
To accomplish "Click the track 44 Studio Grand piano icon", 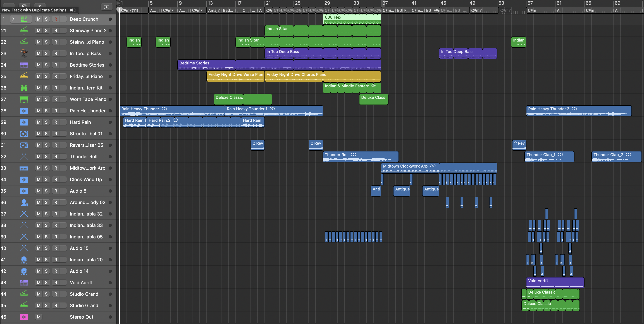I will pos(24,294).
